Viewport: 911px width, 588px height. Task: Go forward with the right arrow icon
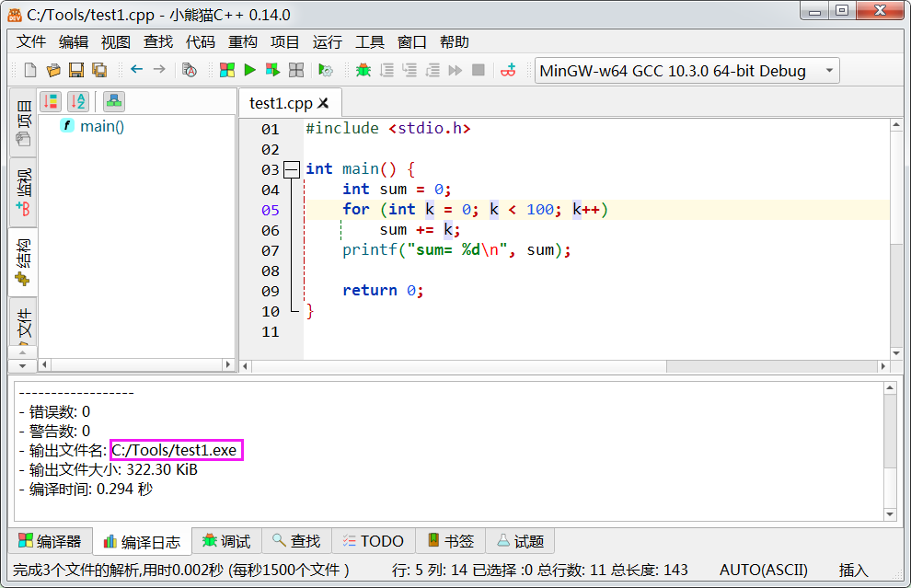coord(159,69)
